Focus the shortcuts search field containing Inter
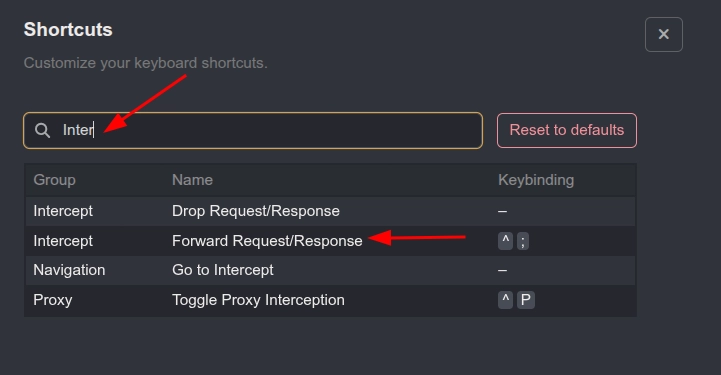This screenshot has height=375, width=721. tap(253, 131)
